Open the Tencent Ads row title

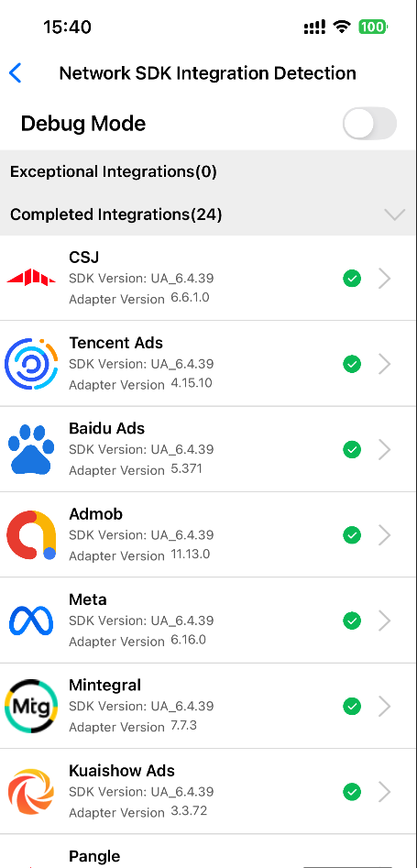[115, 343]
